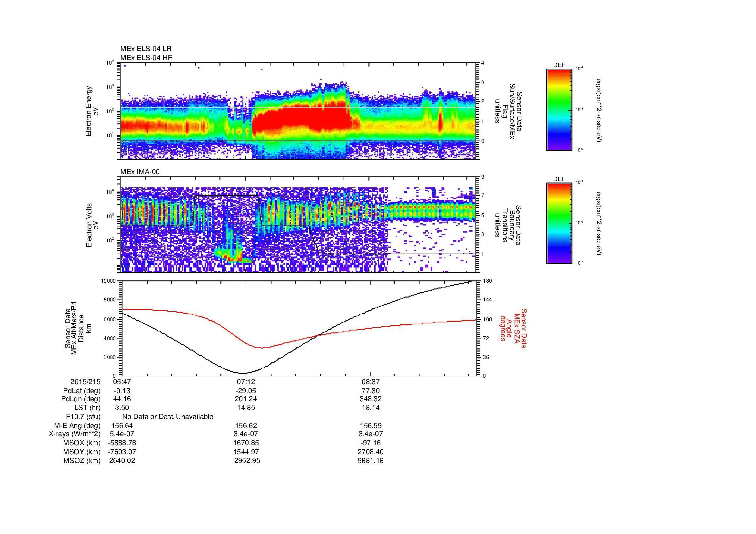Screen dimensions: 756x534
Task: Click the 'MEx IMA-00' panel title
Action: [140, 172]
